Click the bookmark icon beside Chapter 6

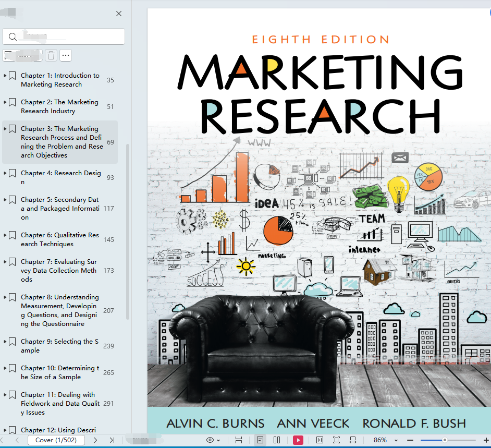point(12,235)
